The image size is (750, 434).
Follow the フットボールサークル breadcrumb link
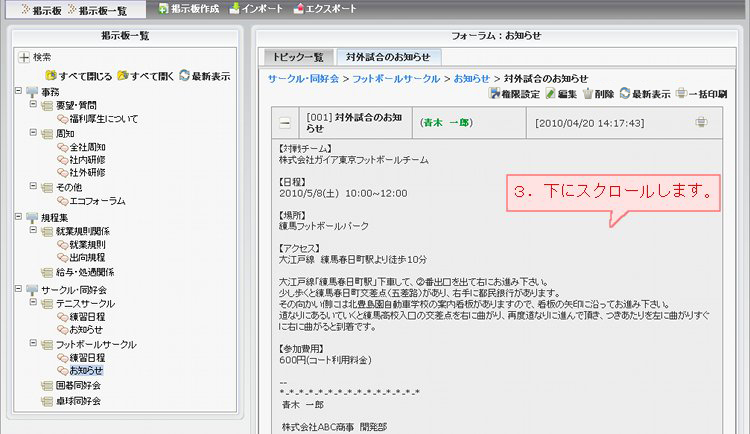pos(396,78)
